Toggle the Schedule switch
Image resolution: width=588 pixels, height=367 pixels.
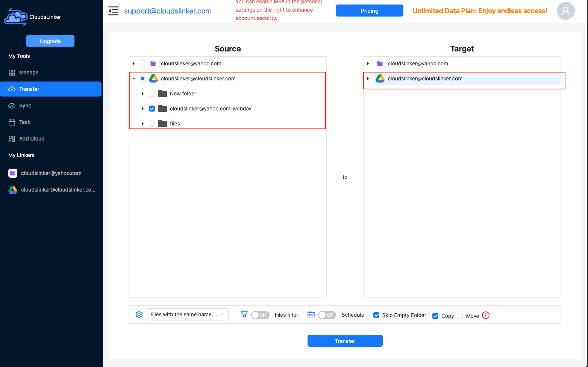(x=327, y=315)
